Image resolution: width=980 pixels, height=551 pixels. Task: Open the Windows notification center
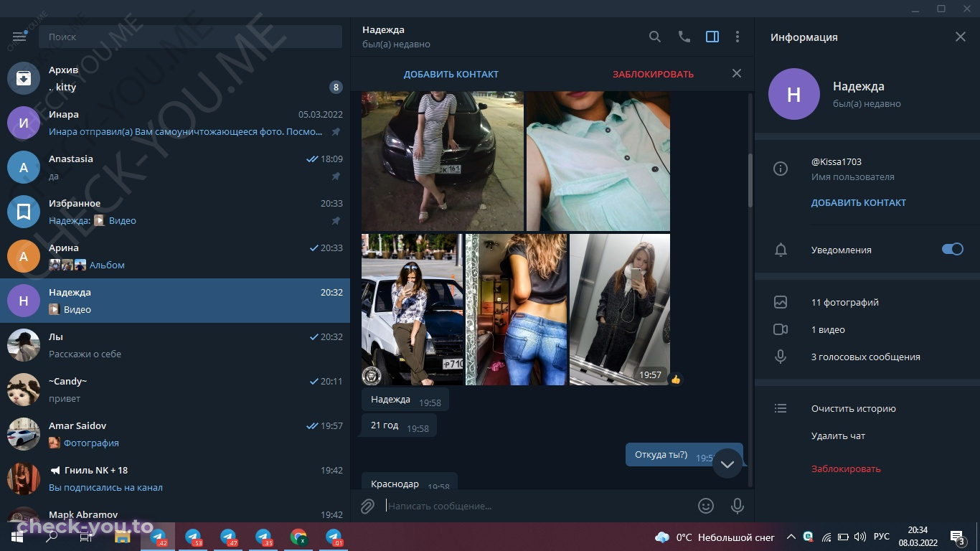click(x=956, y=537)
